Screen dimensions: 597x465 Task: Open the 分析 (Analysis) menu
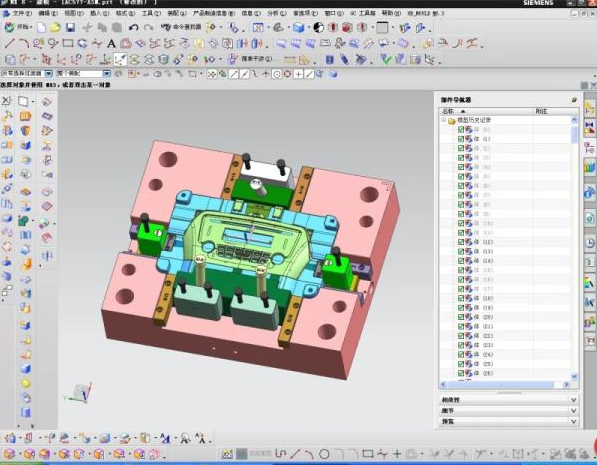coord(276,13)
